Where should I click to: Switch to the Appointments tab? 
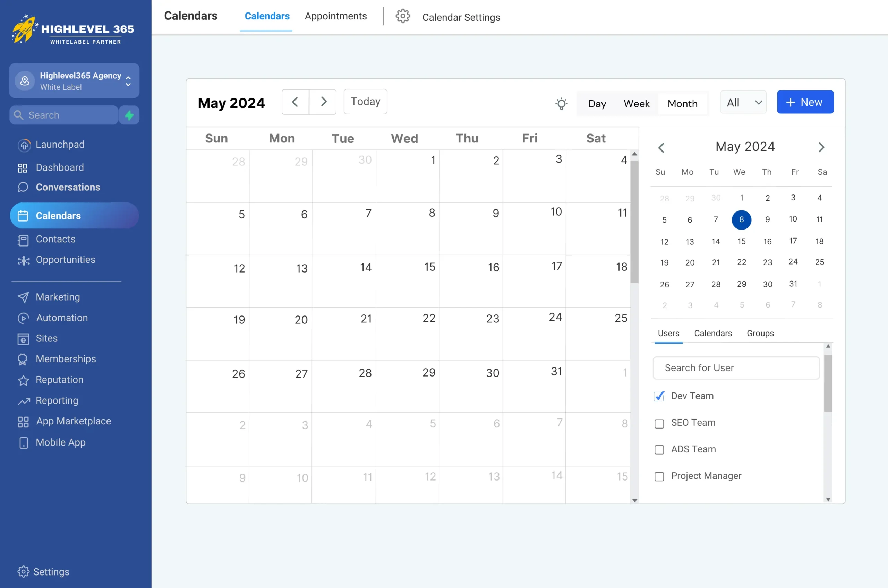[x=335, y=16]
